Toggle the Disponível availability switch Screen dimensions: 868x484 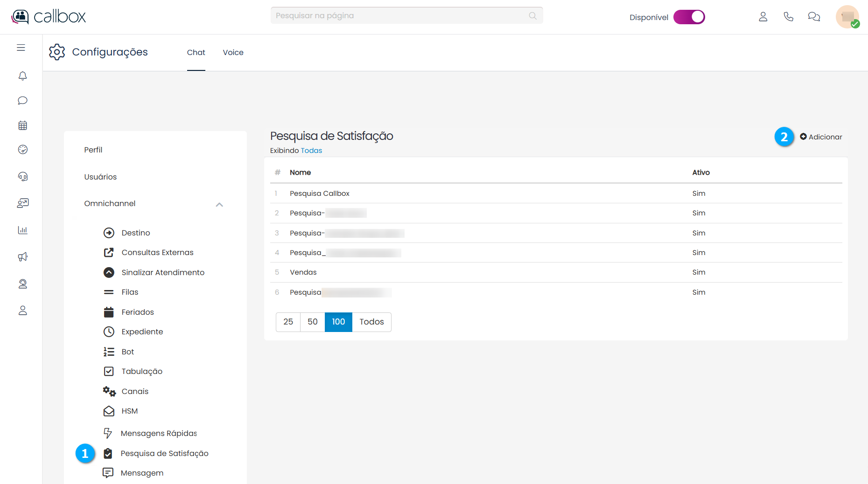689,17
